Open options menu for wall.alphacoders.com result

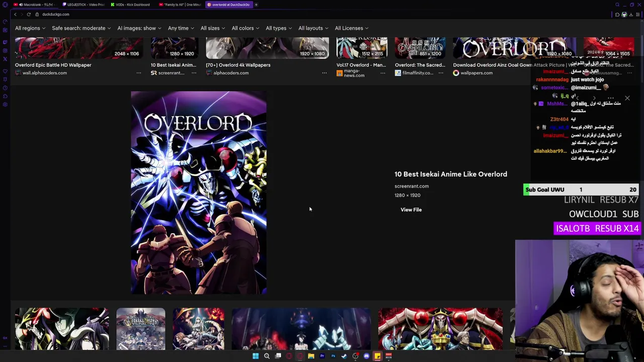[x=139, y=73]
